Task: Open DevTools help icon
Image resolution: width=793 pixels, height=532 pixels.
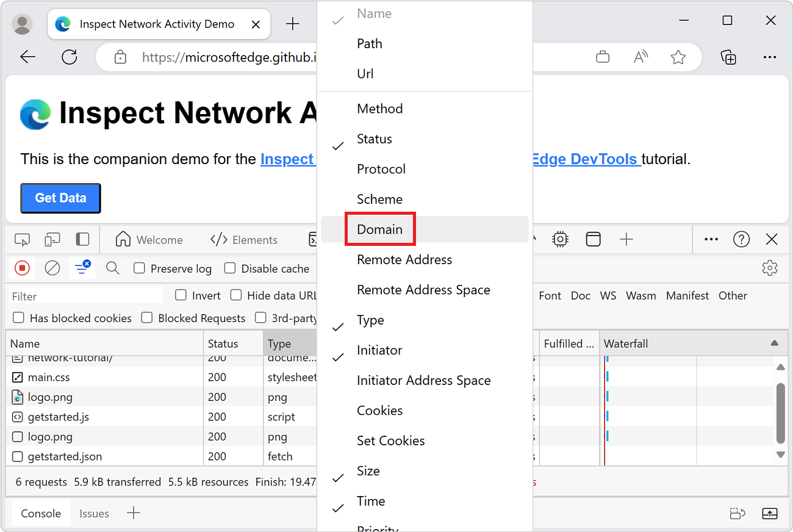Action: click(741, 240)
